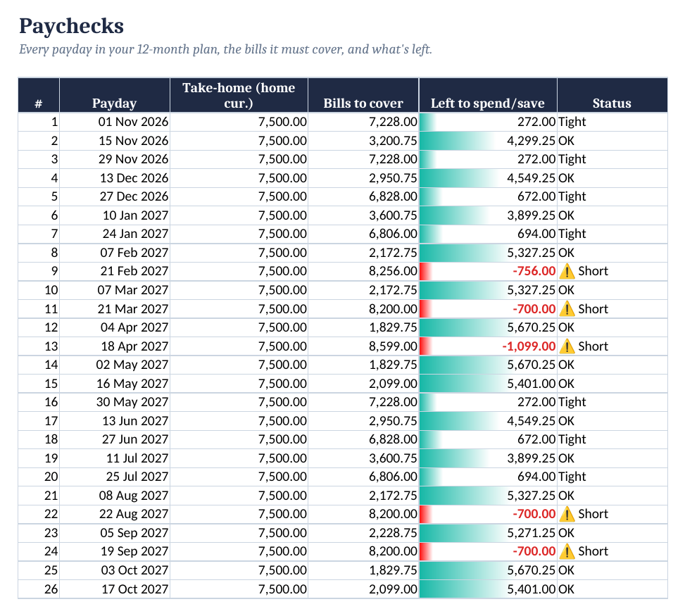Click the Short status for 21 Mar 2027
Screen dimensions: 685x616
tap(593, 309)
